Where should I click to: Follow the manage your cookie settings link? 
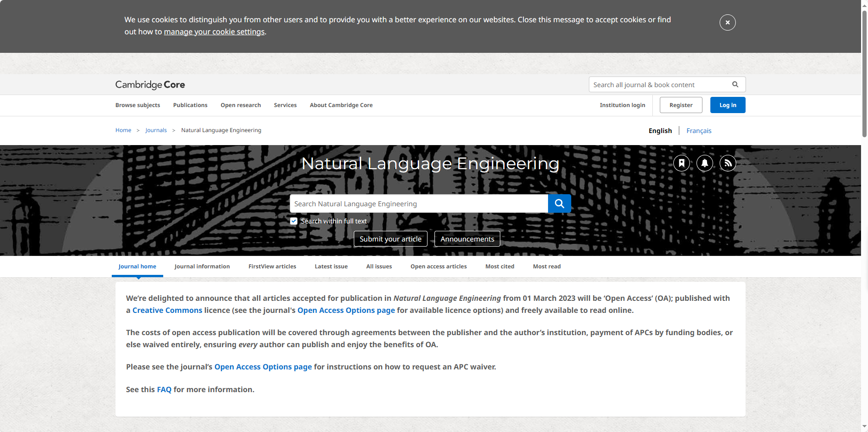point(214,32)
